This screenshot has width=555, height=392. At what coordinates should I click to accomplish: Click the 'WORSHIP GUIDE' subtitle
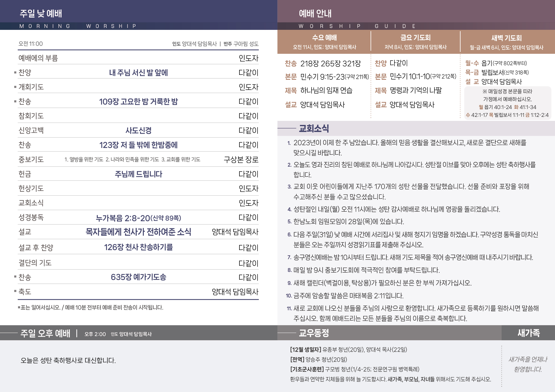coord(357,26)
